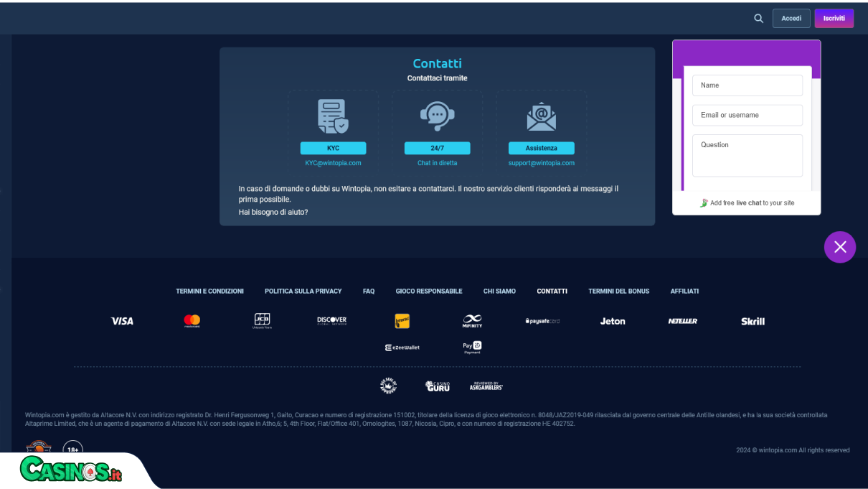The height and width of the screenshot is (489, 868).
Task: Click the 24/7 headset chat icon
Action: (x=437, y=116)
